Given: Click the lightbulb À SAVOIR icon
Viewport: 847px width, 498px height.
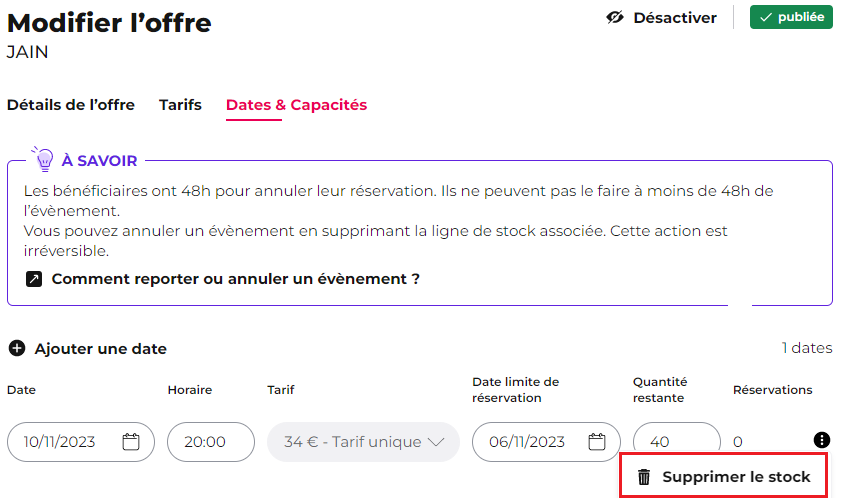Looking at the screenshot, I should pos(43,159).
